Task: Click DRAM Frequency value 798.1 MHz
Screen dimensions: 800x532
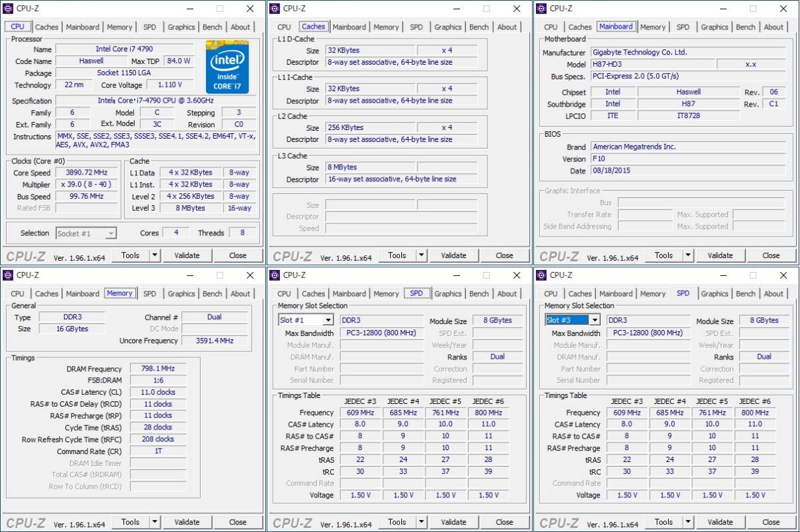Action: point(158,369)
